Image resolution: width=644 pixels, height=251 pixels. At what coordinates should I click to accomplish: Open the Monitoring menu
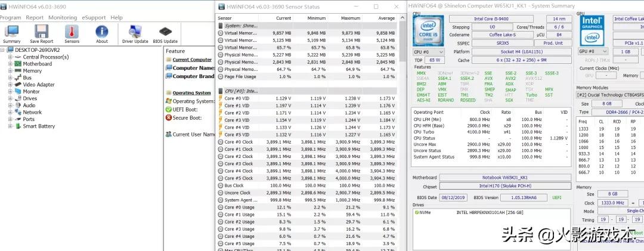tap(62, 18)
